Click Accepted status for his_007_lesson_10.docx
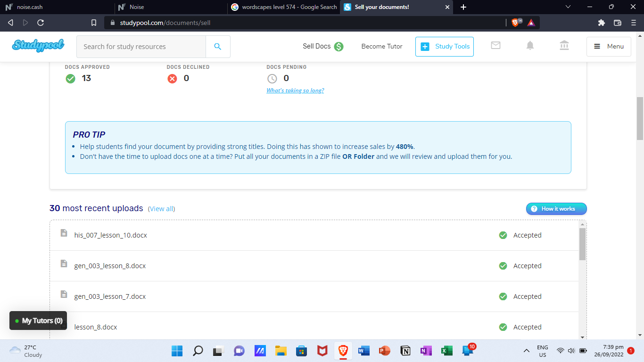Screen dimensions: 644x362 click(x=527, y=235)
